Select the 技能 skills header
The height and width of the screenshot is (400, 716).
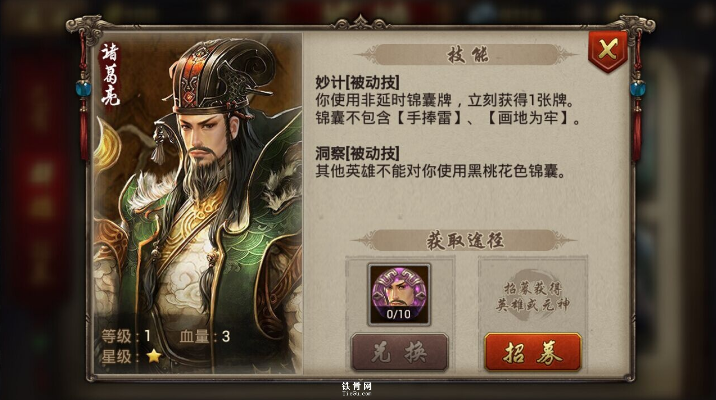click(467, 54)
